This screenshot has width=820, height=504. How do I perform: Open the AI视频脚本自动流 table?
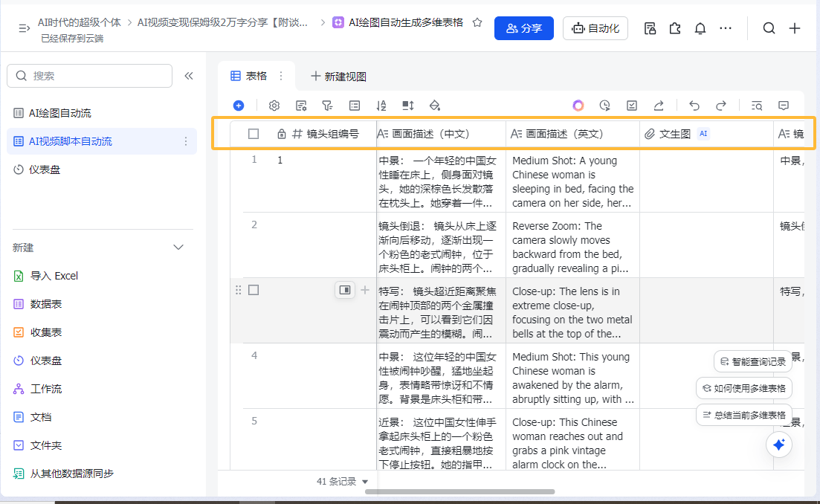tap(101, 141)
